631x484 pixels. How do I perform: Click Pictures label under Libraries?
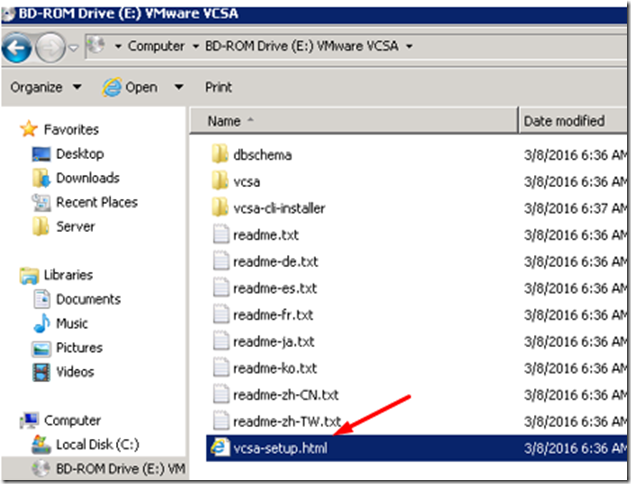point(79,348)
